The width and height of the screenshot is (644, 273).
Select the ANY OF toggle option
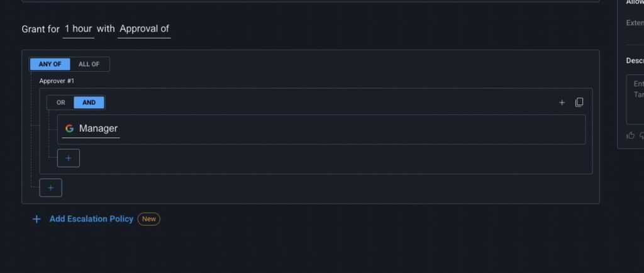pos(50,64)
